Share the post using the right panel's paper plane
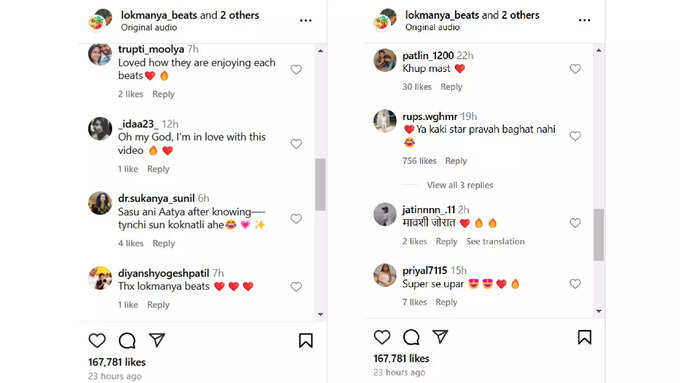 440,337
